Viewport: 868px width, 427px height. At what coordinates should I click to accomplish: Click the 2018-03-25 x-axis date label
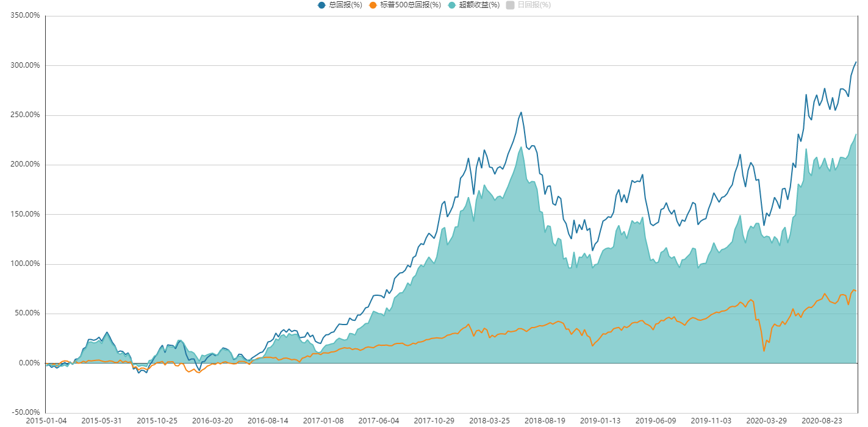pyautogui.click(x=490, y=421)
